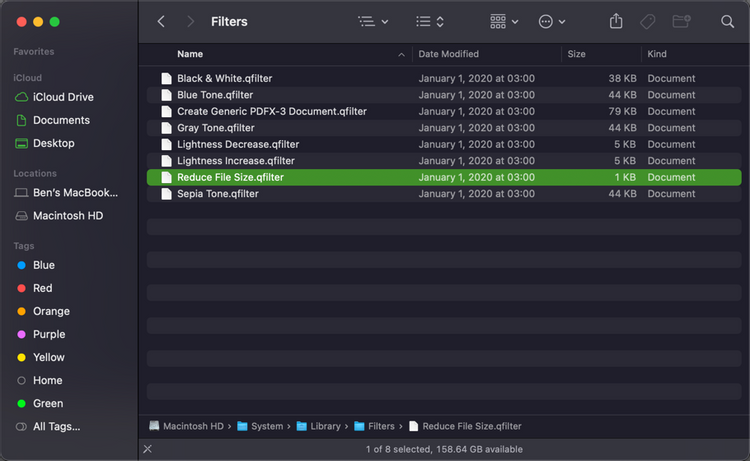This screenshot has width=750, height=461.
Task: Select the Home tag
Action: pyautogui.click(x=47, y=380)
